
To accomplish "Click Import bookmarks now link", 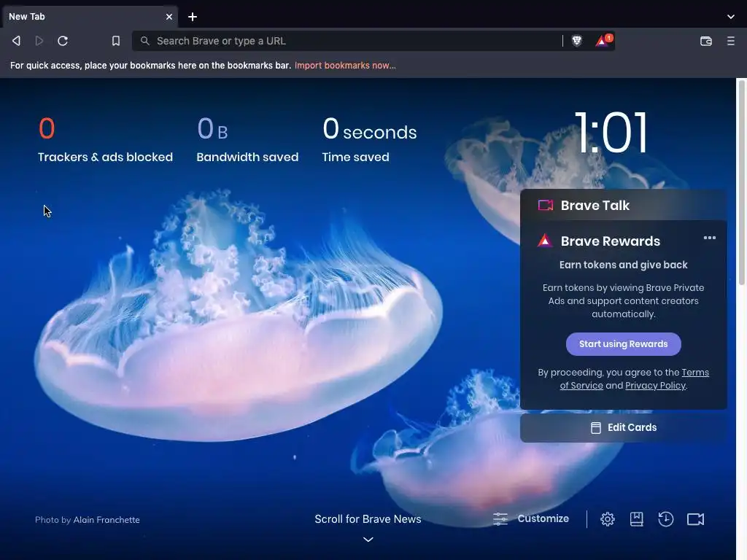I will [345, 66].
